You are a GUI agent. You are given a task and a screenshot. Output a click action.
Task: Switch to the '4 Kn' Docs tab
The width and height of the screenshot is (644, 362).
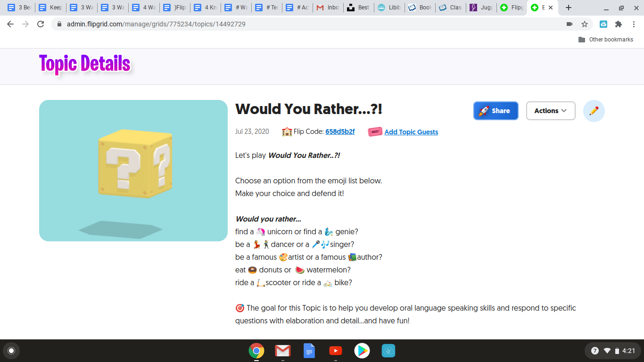pos(205,8)
